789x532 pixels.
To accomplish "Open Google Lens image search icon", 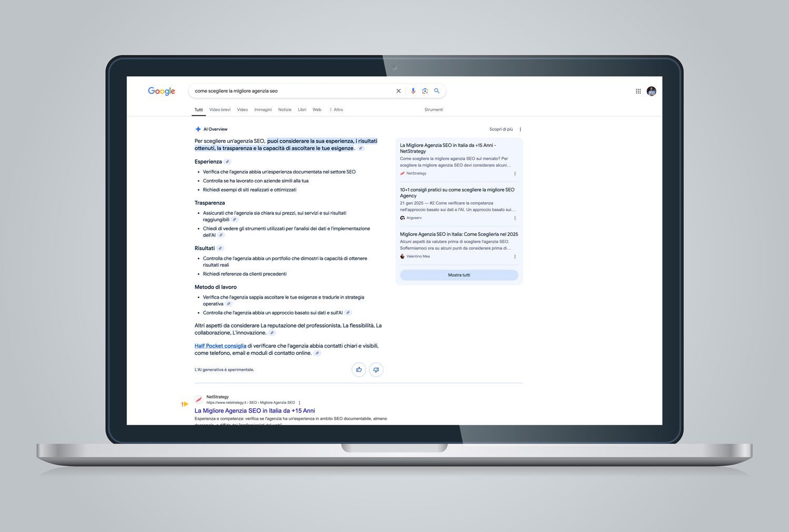I will [425, 91].
